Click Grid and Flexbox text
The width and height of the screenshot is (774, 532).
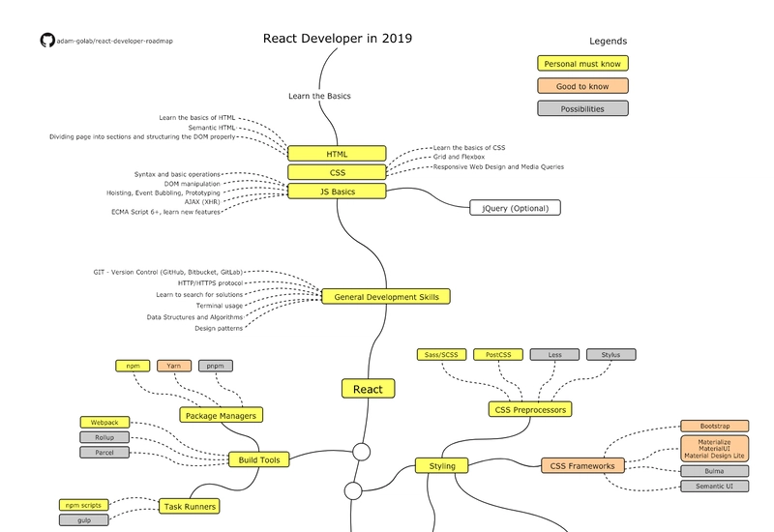pos(459,157)
